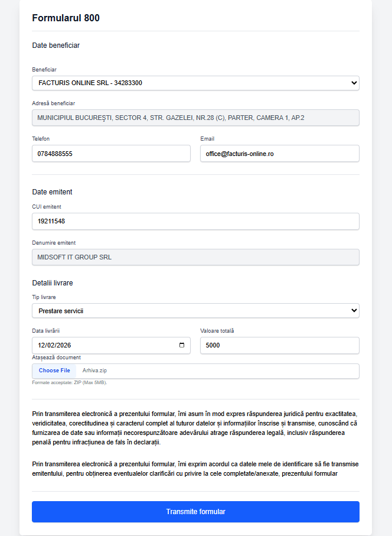Submit with Transmite formular button
The height and width of the screenshot is (536, 392).
[x=195, y=512]
